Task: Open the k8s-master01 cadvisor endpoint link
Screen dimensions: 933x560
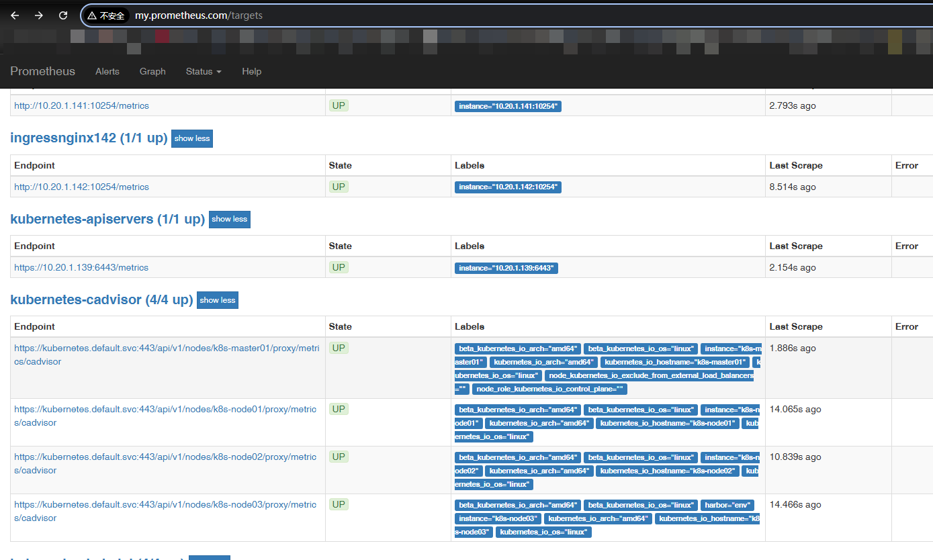Action: (x=167, y=355)
